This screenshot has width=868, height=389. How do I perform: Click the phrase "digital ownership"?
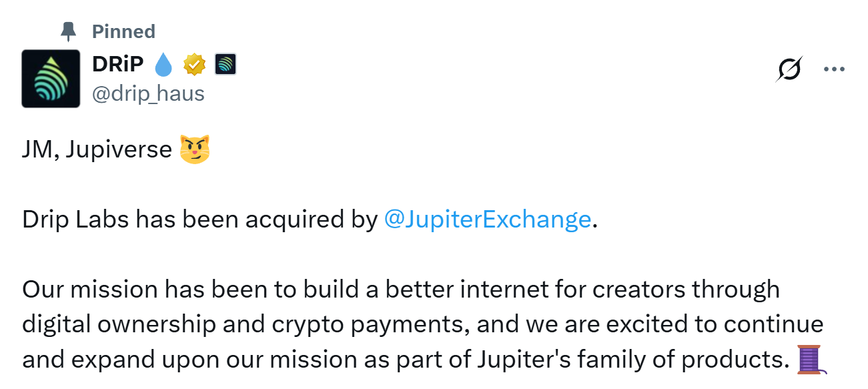pos(119,325)
